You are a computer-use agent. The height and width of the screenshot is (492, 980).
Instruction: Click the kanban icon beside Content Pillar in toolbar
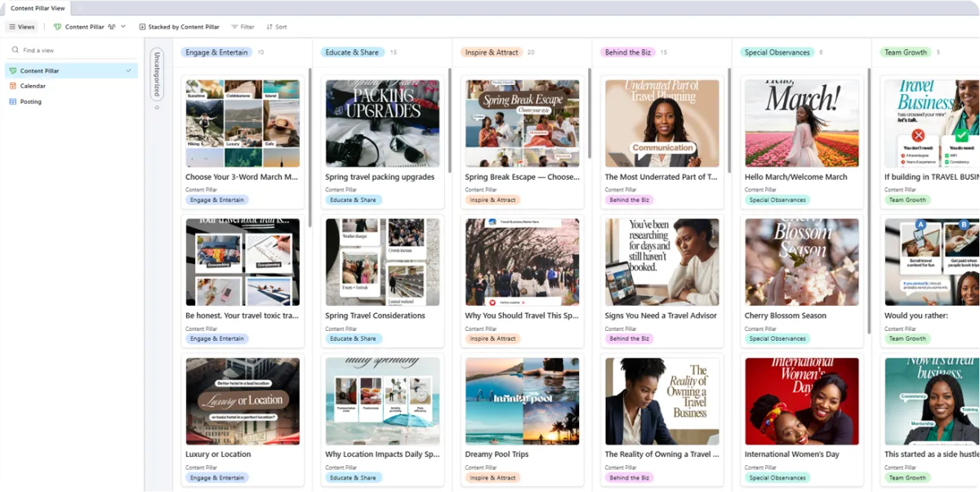(x=57, y=27)
